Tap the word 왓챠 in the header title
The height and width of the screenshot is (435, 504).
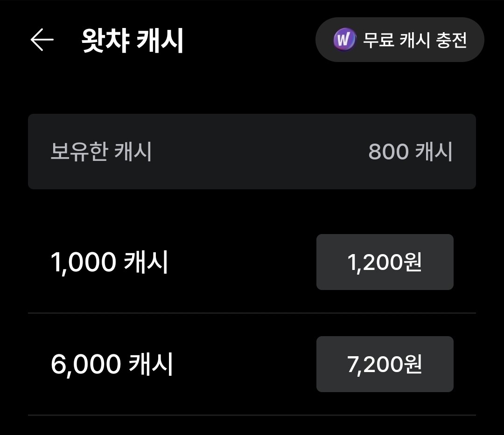coord(105,41)
